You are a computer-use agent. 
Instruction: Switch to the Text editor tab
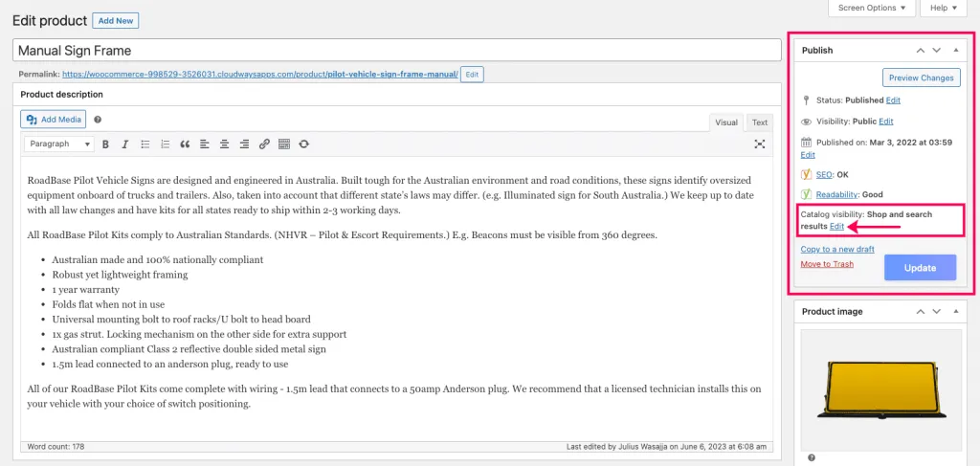point(759,122)
